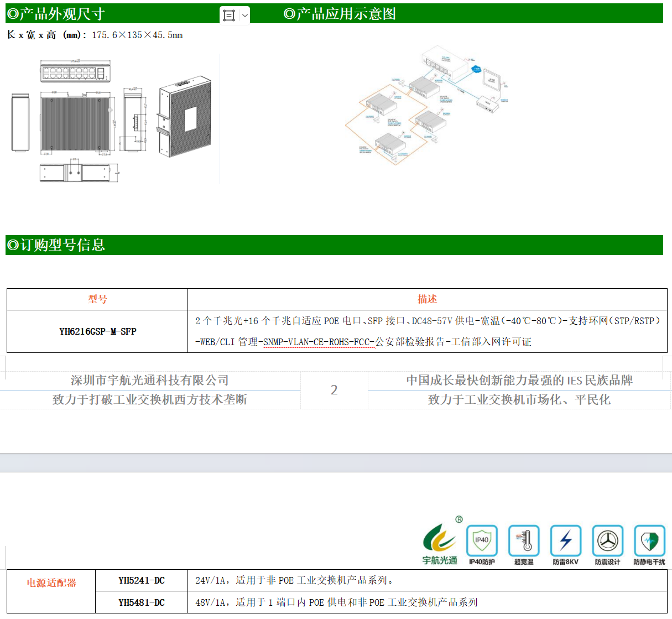Select the product application diagram image

[426, 105]
